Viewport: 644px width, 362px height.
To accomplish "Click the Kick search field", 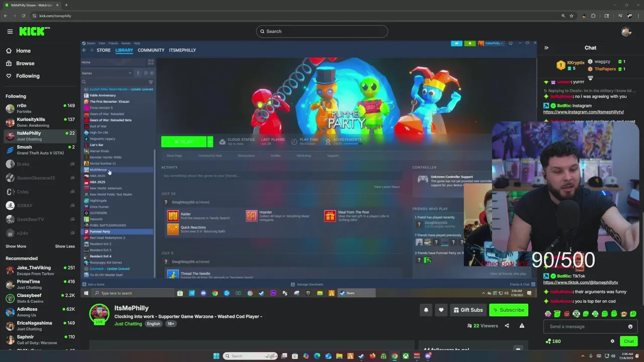I will pyautogui.click(x=322, y=31).
